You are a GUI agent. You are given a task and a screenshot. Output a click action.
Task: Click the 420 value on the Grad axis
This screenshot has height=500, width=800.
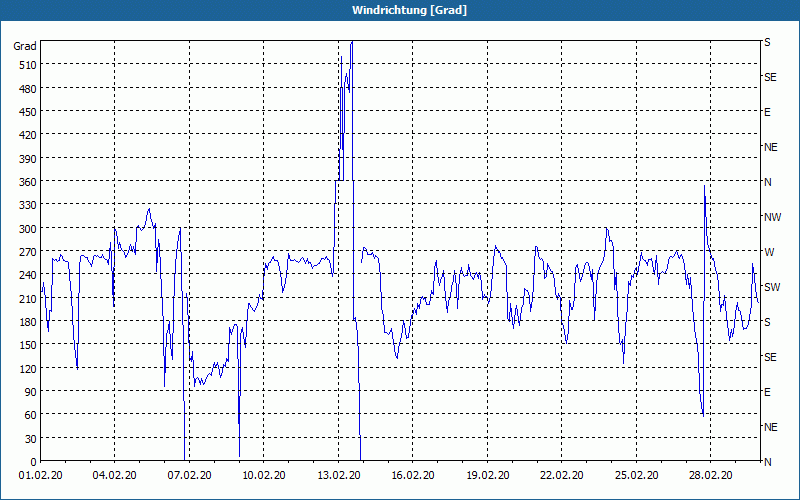(28, 135)
